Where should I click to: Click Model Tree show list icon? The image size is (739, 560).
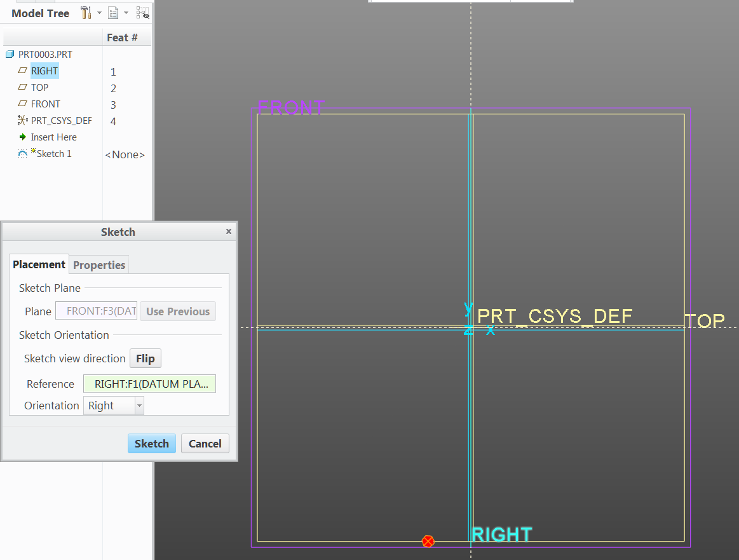pyautogui.click(x=113, y=13)
